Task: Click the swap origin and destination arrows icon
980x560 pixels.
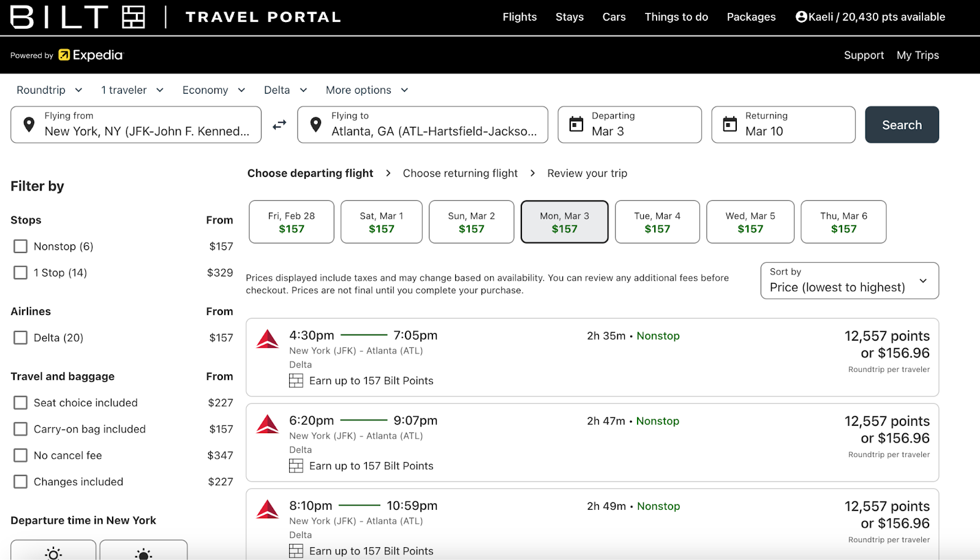Action: [x=279, y=125]
